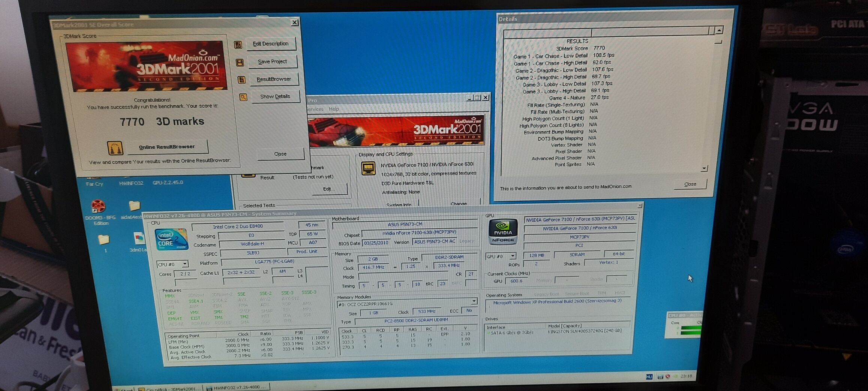Click the 3DMark2001 Second Edition banner in score dialog

146,66
